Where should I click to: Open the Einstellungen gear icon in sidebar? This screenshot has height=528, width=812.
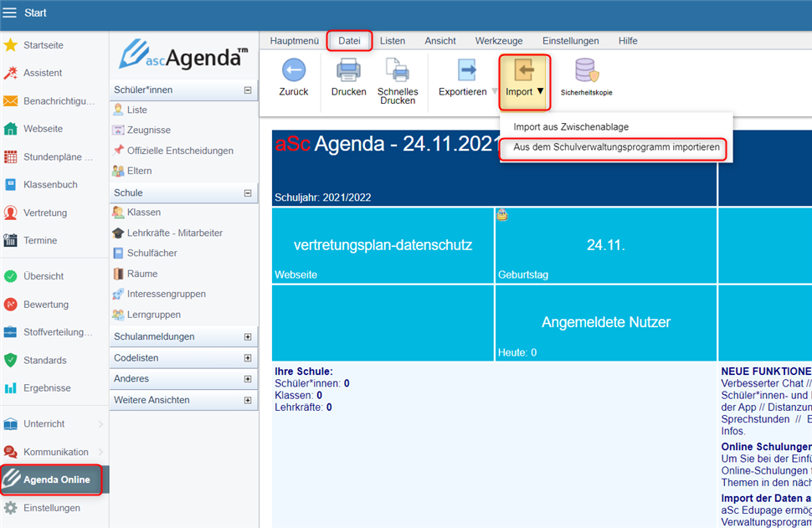pos(10,508)
